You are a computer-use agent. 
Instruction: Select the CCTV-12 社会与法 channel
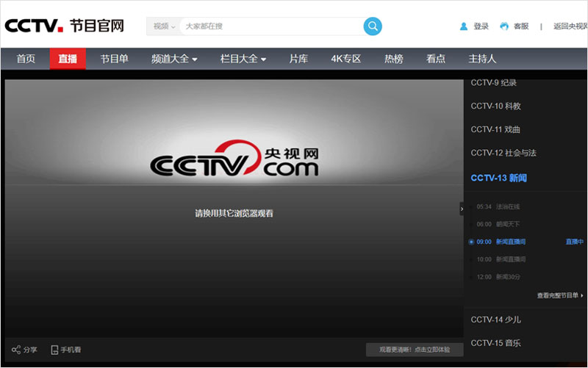tap(503, 153)
